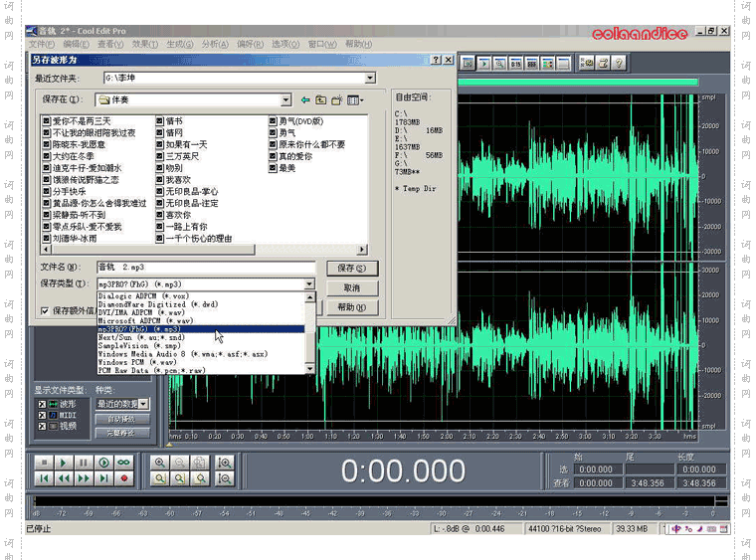Toggle the MIDI file type checkbox
The width and height of the screenshot is (756, 560).
pos(42,415)
